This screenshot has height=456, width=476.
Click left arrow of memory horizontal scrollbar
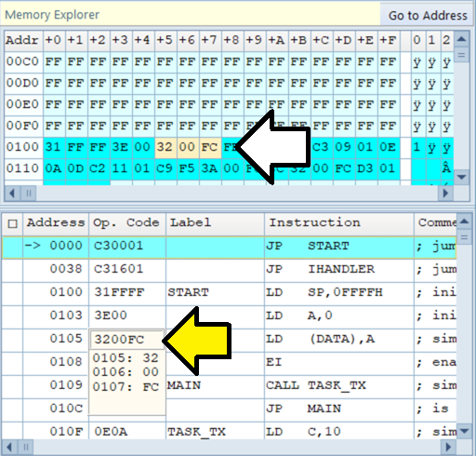(12, 194)
